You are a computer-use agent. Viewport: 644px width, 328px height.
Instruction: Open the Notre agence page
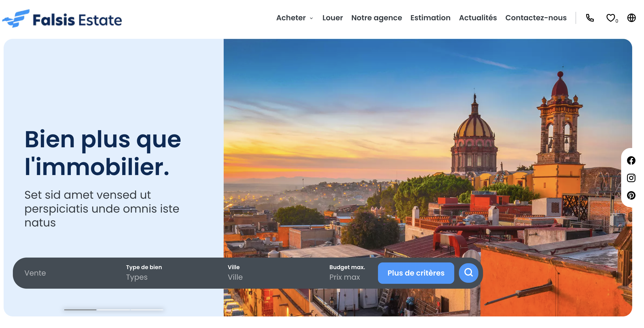(376, 18)
